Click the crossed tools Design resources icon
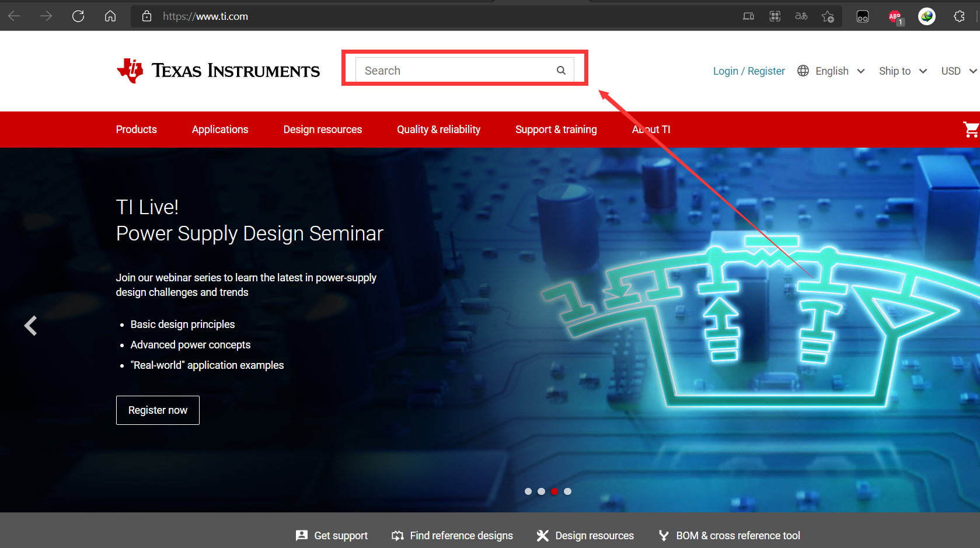This screenshot has width=980, height=548. [543, 536]
